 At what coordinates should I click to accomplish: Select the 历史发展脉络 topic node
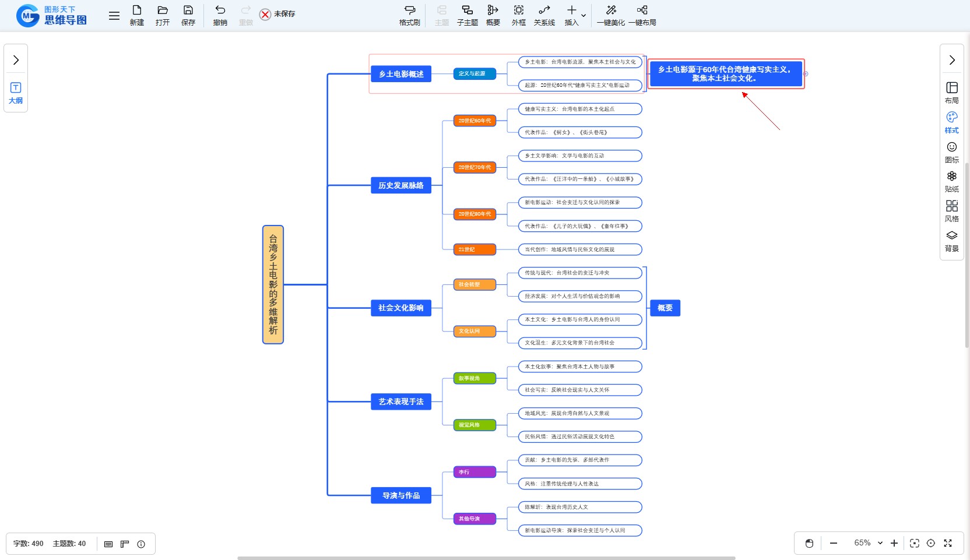(x=401, y=185)
